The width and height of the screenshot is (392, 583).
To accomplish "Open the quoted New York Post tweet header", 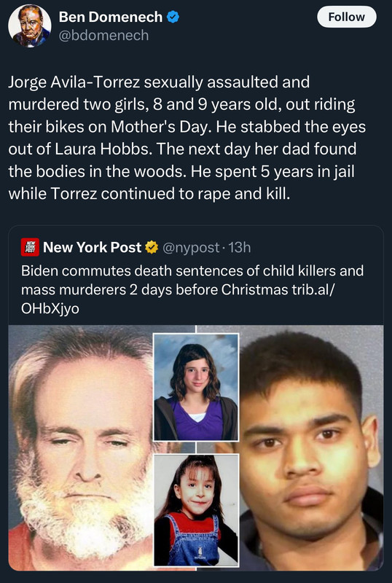I will click(136, 248).
